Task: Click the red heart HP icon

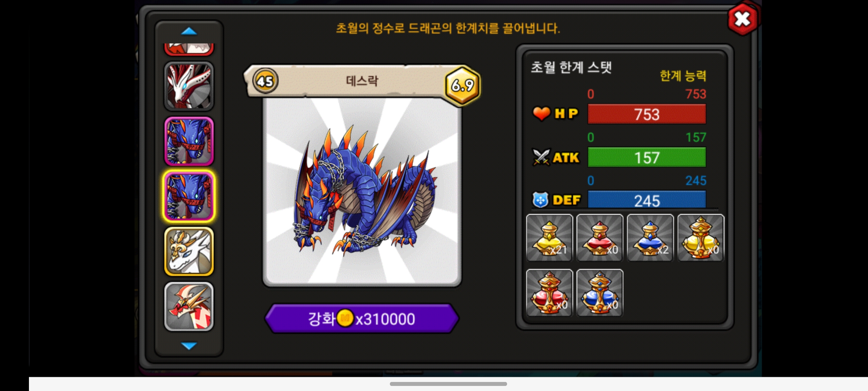Action: click(x=541, y=114)
